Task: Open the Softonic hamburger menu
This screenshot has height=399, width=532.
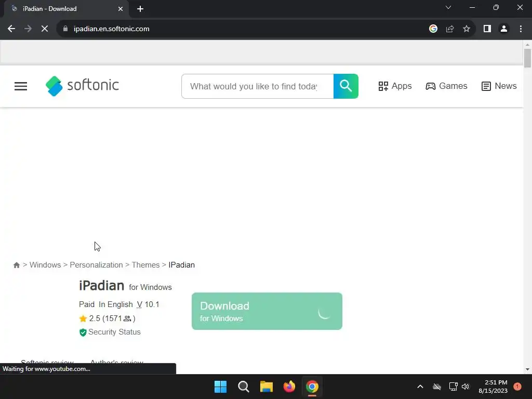Action: pos(21,86)
